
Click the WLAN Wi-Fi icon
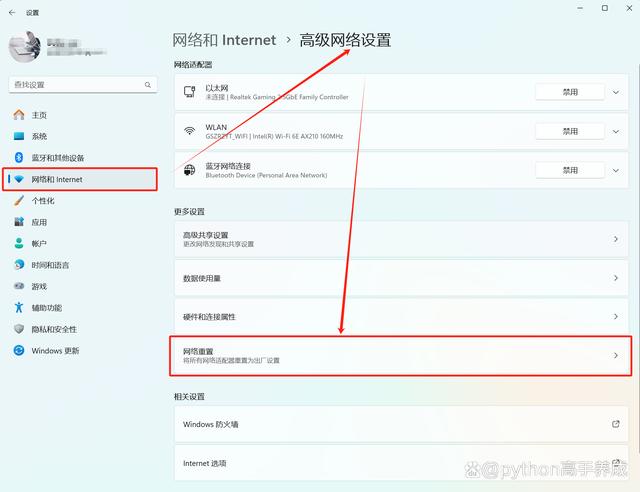click(x=189, y=131)
